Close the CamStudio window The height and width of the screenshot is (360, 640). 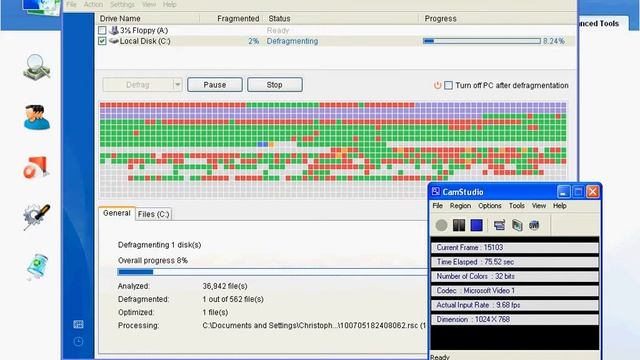(593, 191)
